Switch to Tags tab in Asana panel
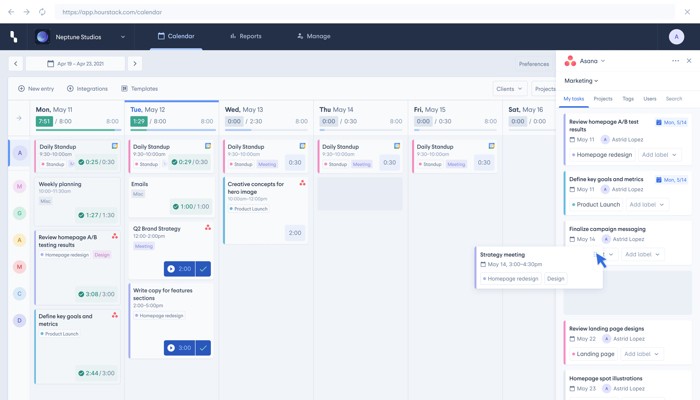This screenshot has width=700, height=400. click(x=628, y=99)
